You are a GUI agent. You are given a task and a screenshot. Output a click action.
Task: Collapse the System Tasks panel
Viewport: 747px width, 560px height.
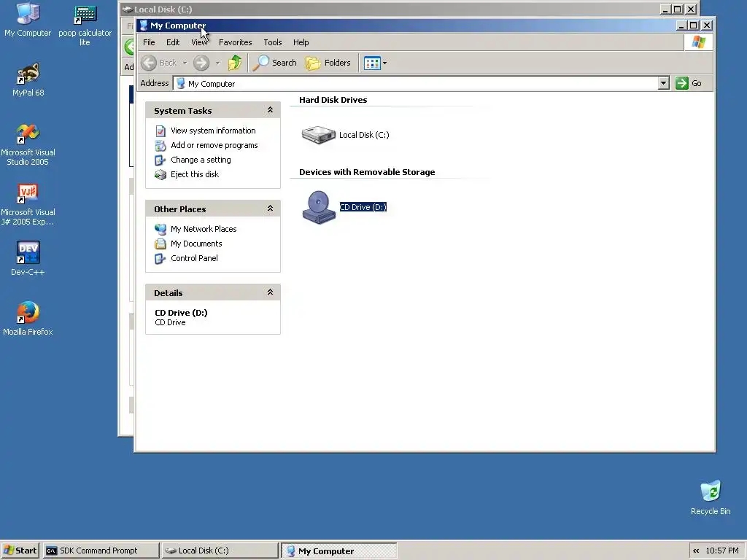[270, 110]
